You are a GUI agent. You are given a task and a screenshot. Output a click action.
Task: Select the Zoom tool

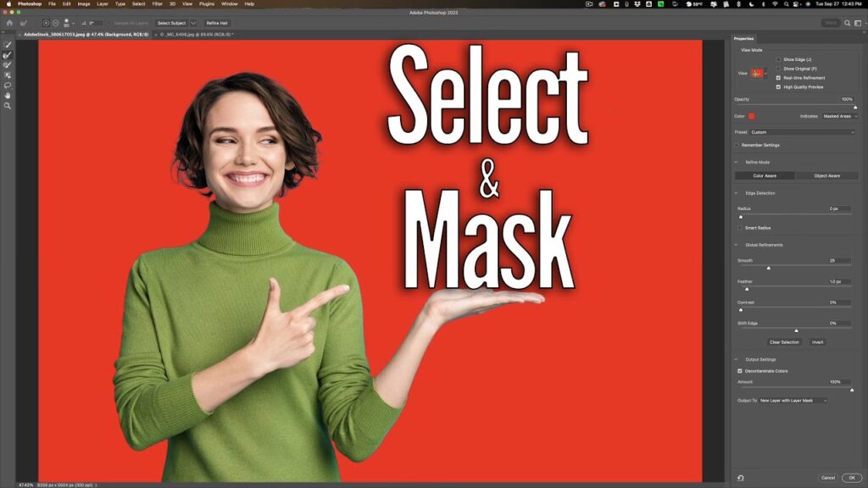(8, 106)
